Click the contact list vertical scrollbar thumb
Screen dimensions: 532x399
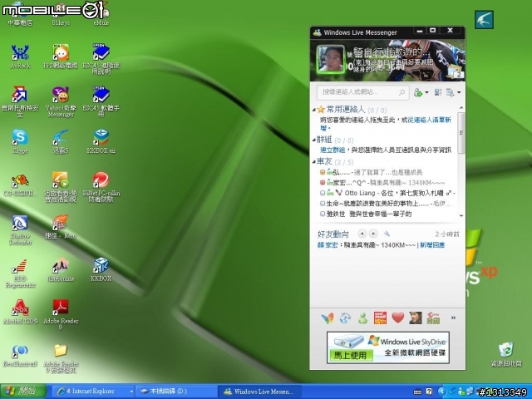[x=461, y=133]
